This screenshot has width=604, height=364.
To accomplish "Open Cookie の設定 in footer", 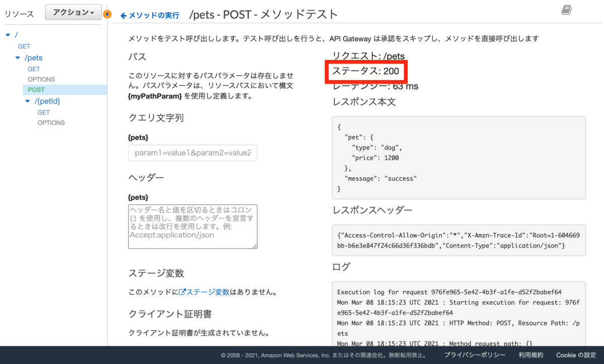I will [x=576, y=355].
